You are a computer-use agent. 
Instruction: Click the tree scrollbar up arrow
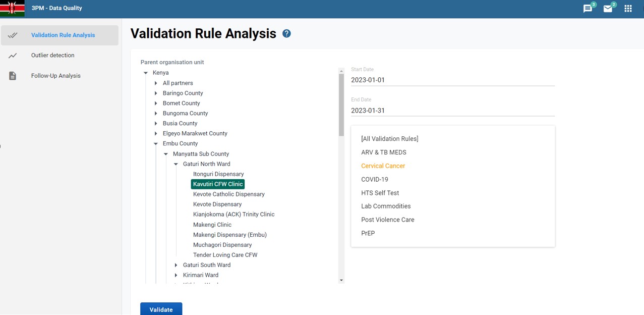point(341,71)
